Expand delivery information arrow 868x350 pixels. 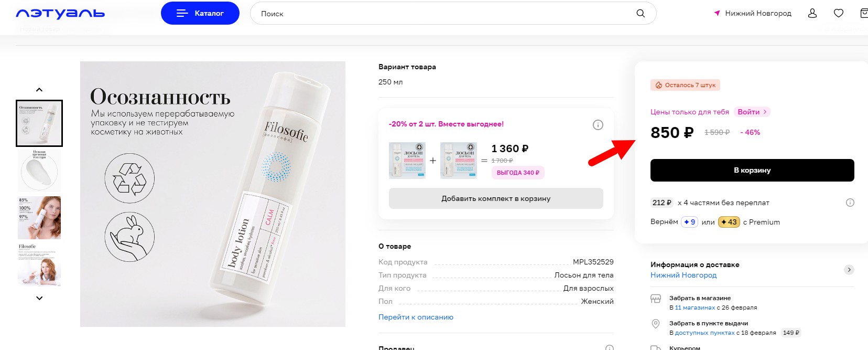849,270
